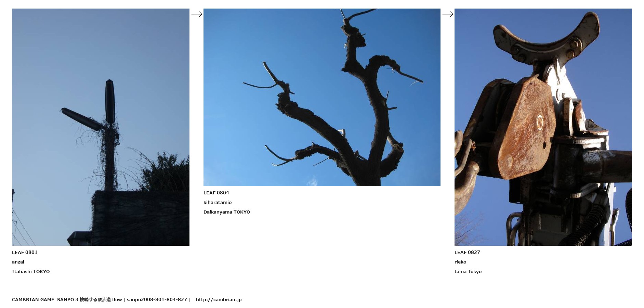644x308 pixels.
Task: Click the CAMBRIAN GAME footer title
Action: (33, 299)
